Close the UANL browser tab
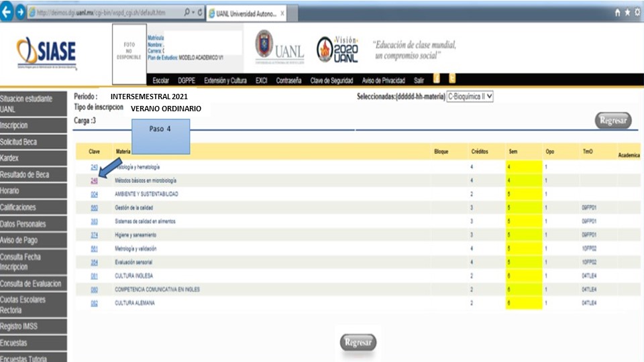 pos(282,13)
